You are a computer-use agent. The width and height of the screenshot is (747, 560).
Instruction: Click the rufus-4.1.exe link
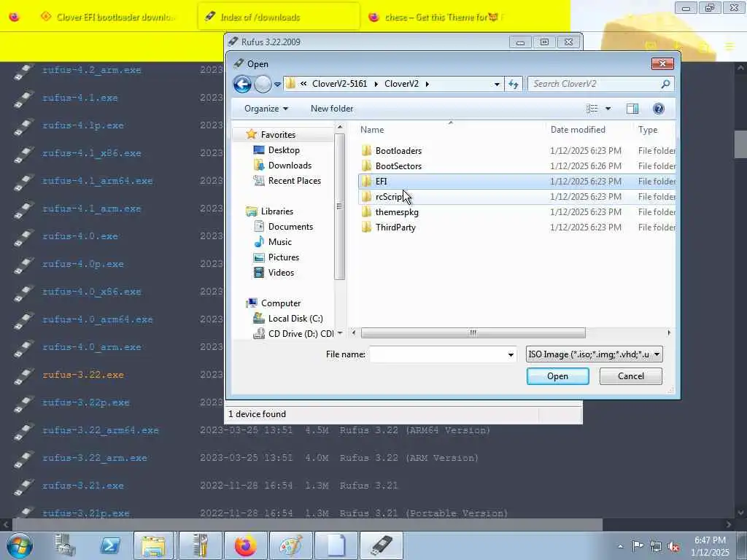(80, 98)
